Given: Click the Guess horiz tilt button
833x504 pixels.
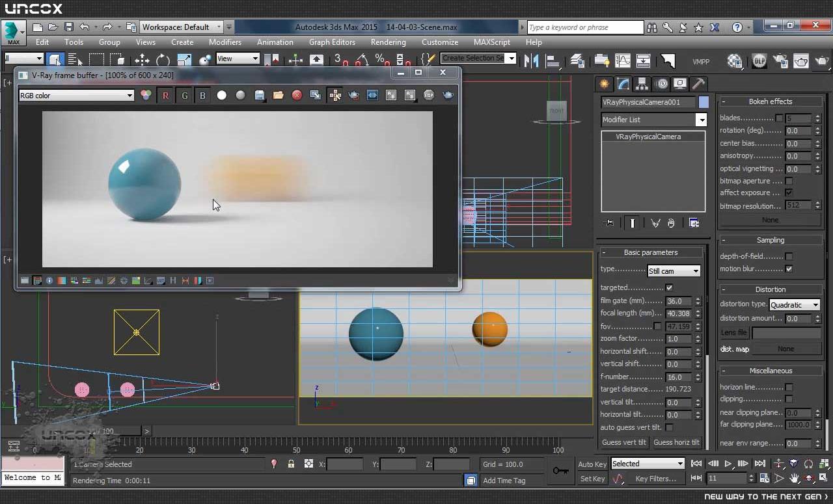Looking at the screenshot, I should point(676,442).
